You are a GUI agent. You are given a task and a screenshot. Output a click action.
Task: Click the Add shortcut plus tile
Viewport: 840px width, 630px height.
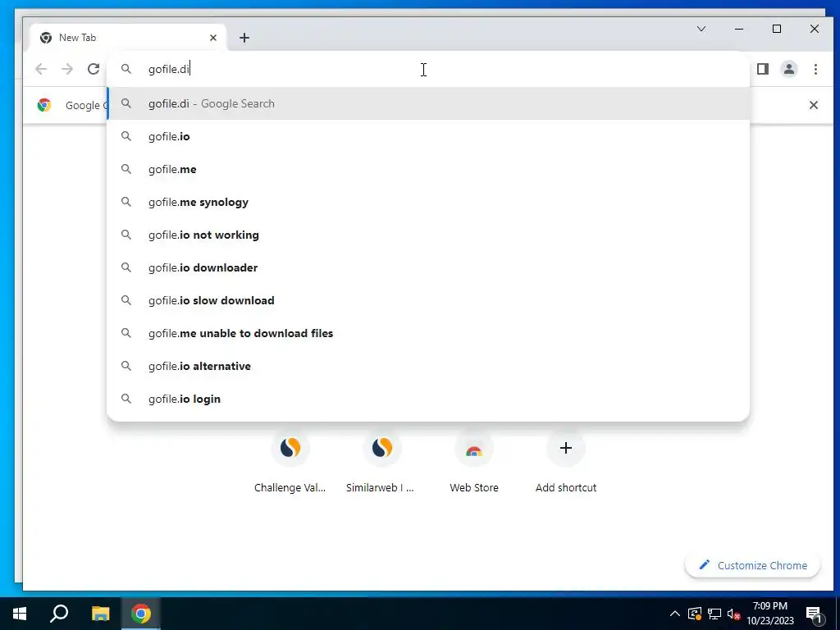[x=566, y=462]
